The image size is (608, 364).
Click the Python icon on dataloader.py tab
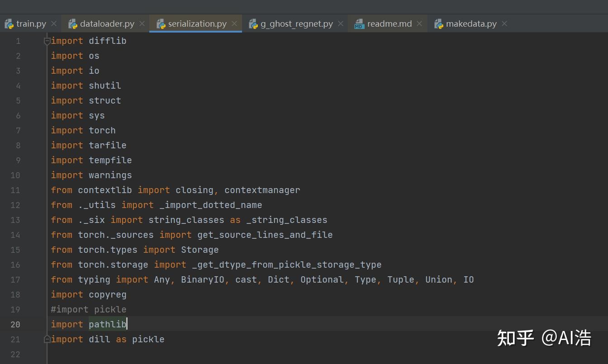[72, 24]
